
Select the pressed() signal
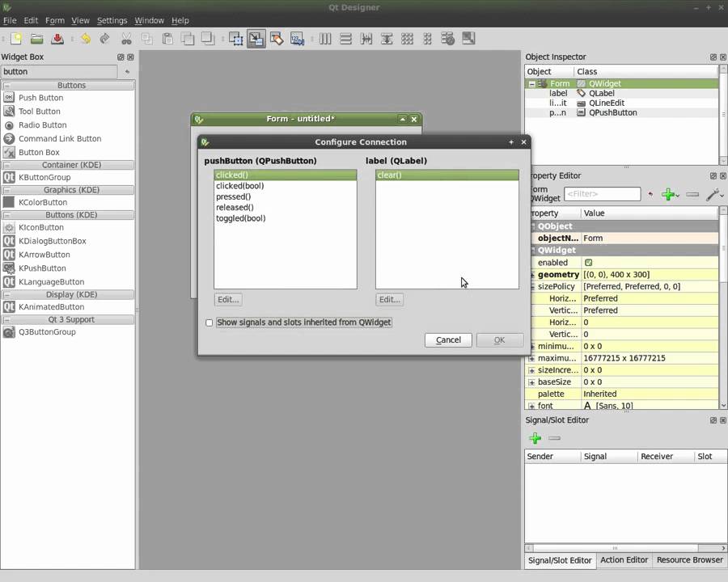pos(285,196)
